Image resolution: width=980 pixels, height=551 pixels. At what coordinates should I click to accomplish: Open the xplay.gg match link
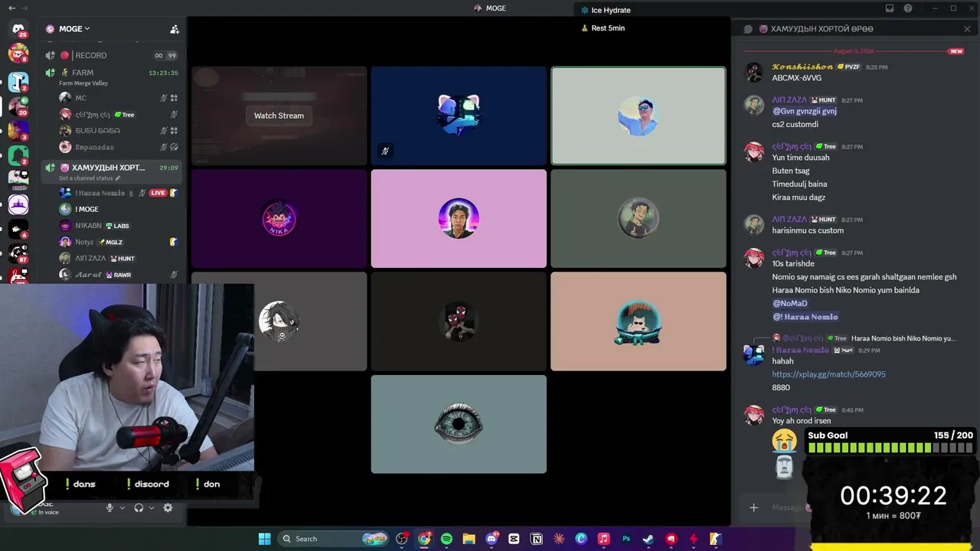[828, 374]
